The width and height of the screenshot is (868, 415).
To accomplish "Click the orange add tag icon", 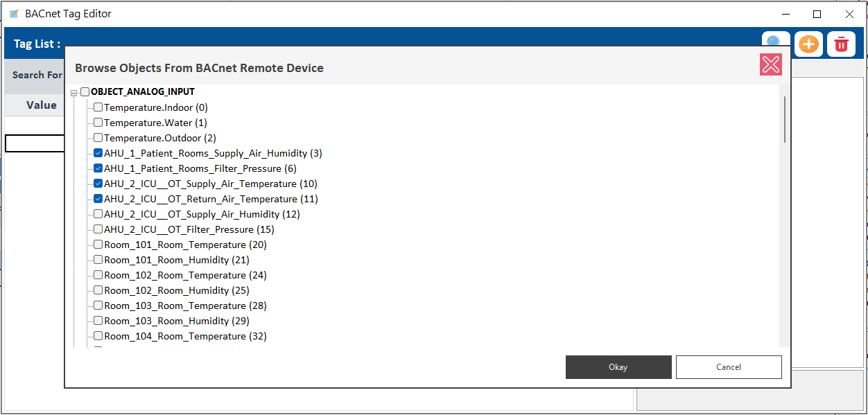I will tap(808, 44).
